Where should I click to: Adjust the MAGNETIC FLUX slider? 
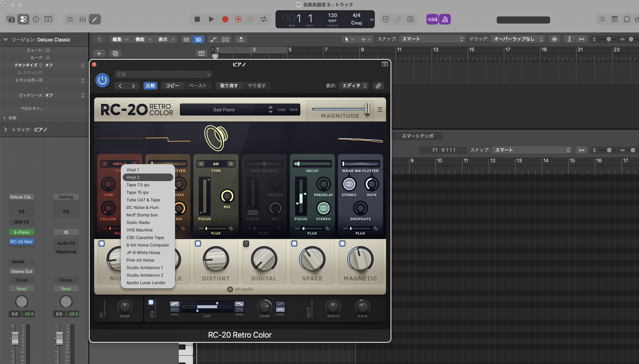click(x=360, y=229)
